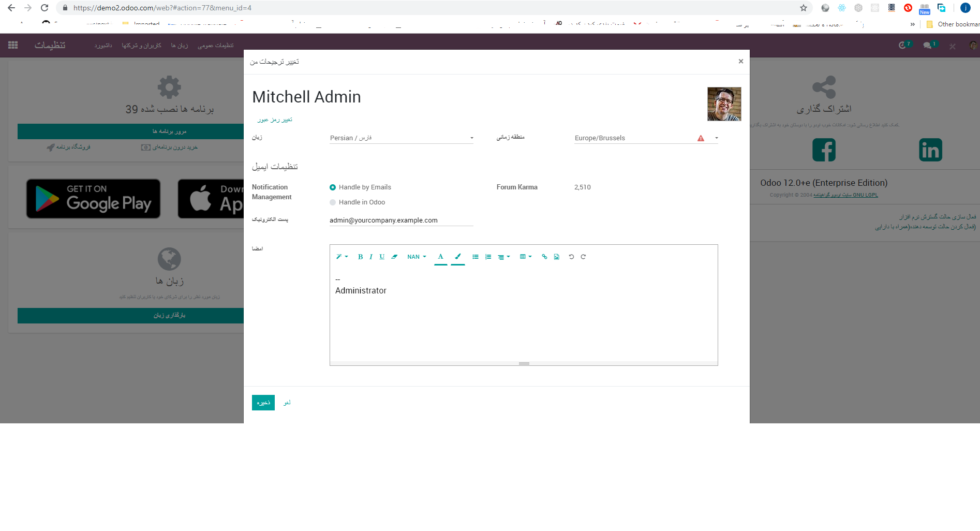Open the font color picker swatch

click(x=441, y=256)
